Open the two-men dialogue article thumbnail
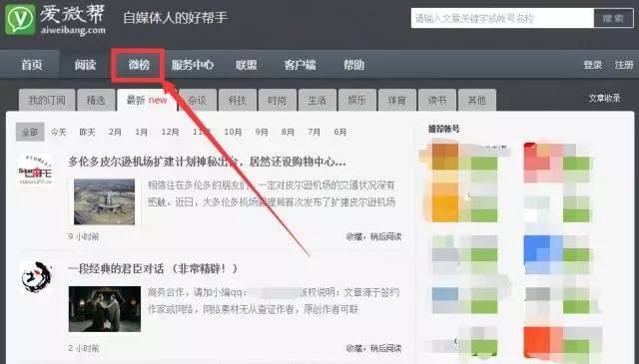 (105, 309)
